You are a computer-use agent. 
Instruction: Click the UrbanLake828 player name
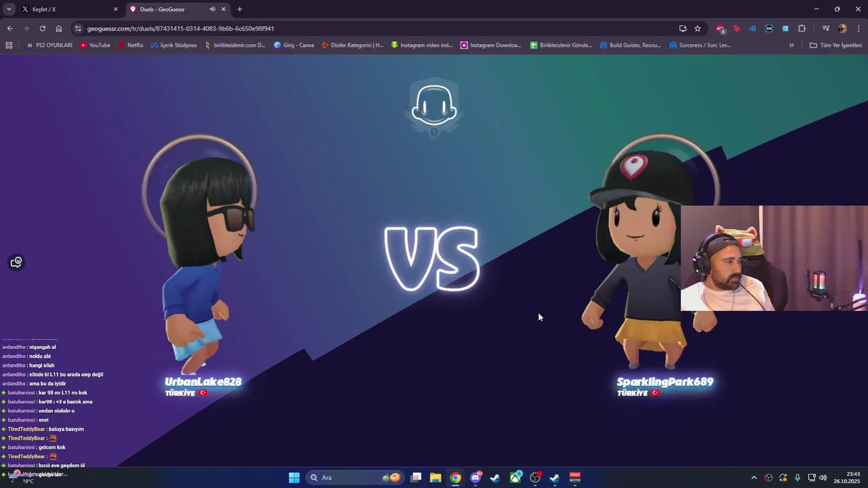[203, 382]
